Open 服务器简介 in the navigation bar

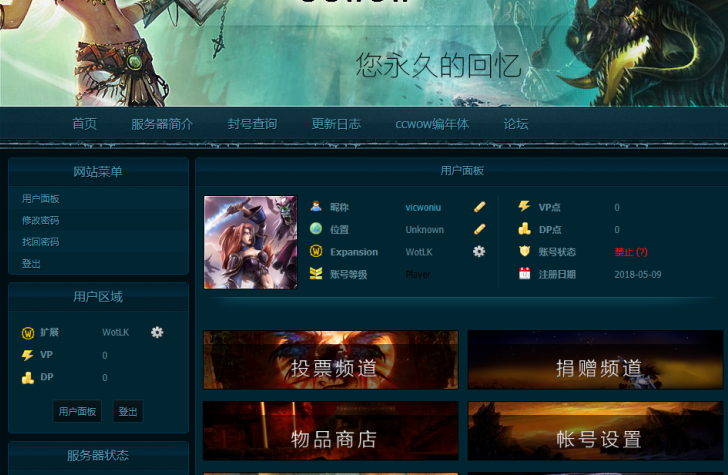click(x=162, y=124)
